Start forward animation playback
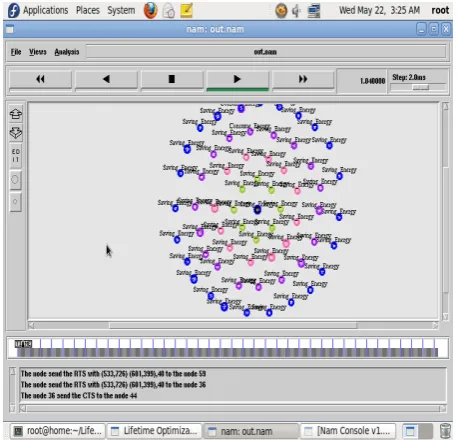 pyautogui.click(x=237, y=79)
